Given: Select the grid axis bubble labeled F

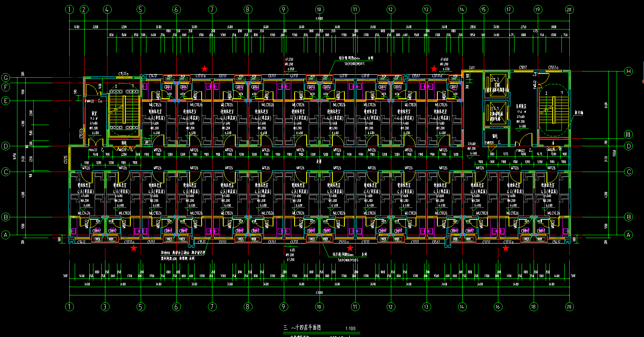Looking at the screenshot, I should [x=6, y=87].
